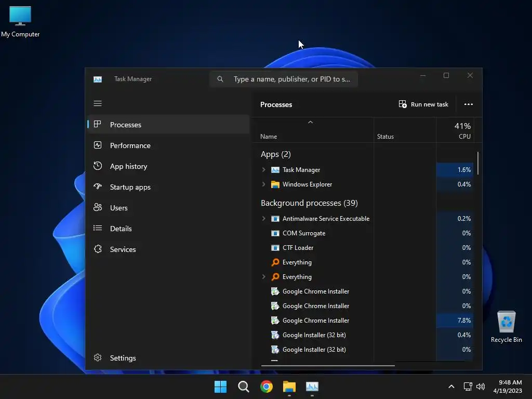Click the Background processes (39) heading
The width and height of the screenshot is (532, 399).
[309, 203]
